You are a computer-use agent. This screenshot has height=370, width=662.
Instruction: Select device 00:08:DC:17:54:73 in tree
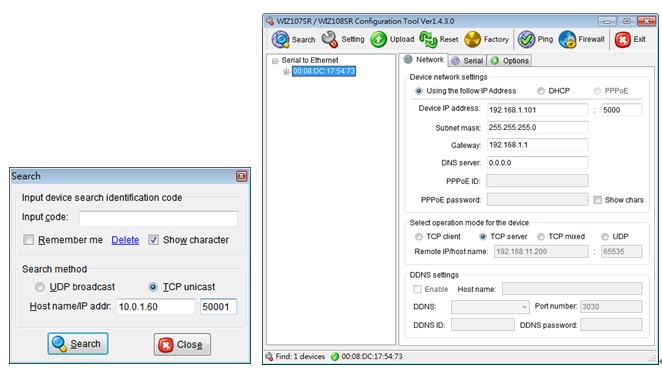(x=324, y=71)
